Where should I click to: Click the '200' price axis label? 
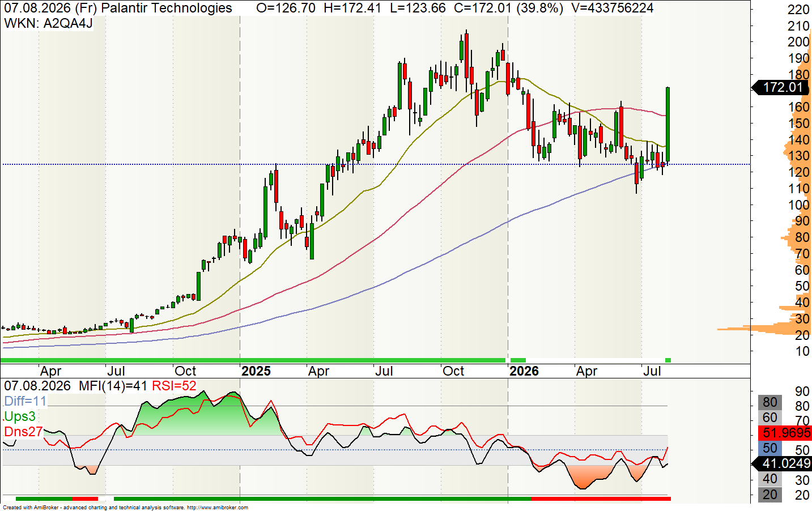click(798, 42)
